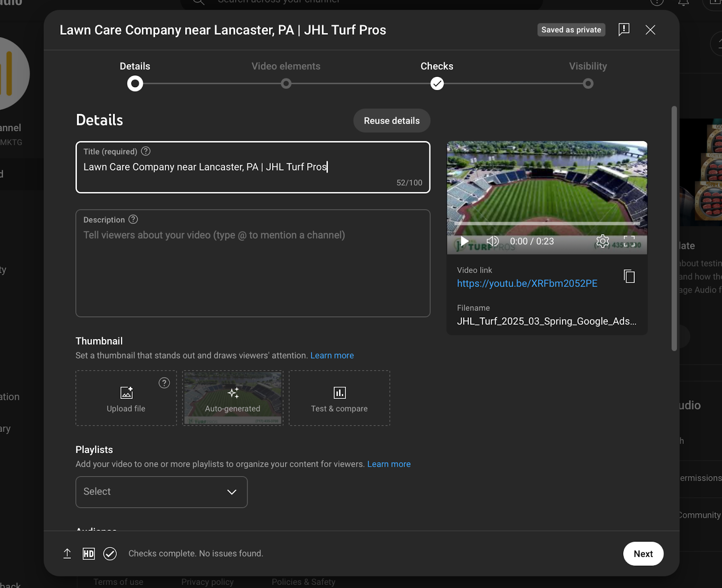Close the video upload dialog
722x588 pixels.
(650, 30)
